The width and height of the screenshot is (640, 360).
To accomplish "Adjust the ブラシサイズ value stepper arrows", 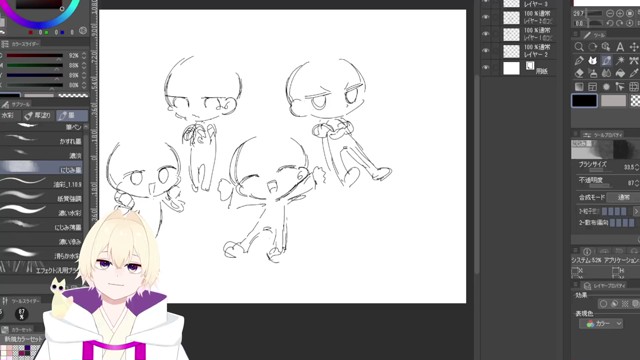I will 637,167.
